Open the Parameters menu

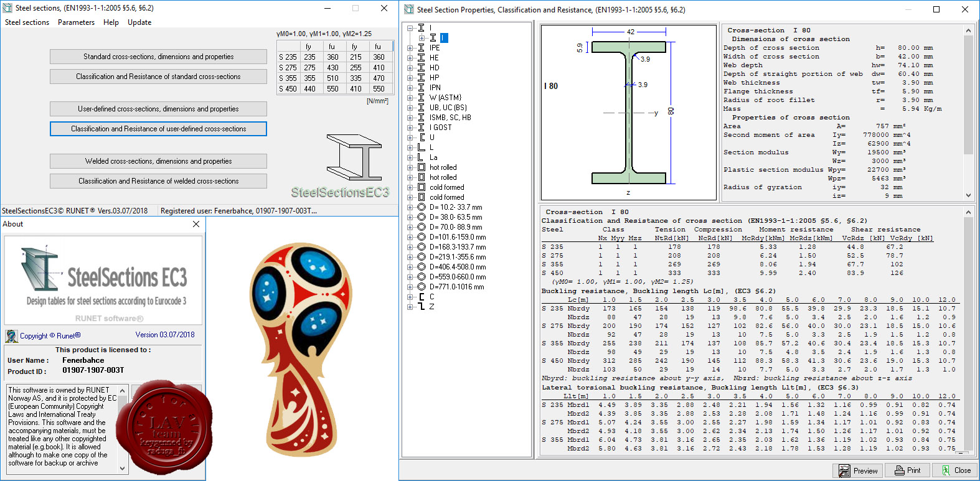(x=76, y=22)
